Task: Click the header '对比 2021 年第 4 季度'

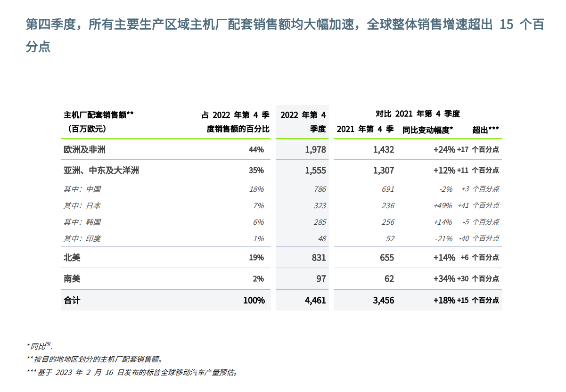Action: (418, 114)
